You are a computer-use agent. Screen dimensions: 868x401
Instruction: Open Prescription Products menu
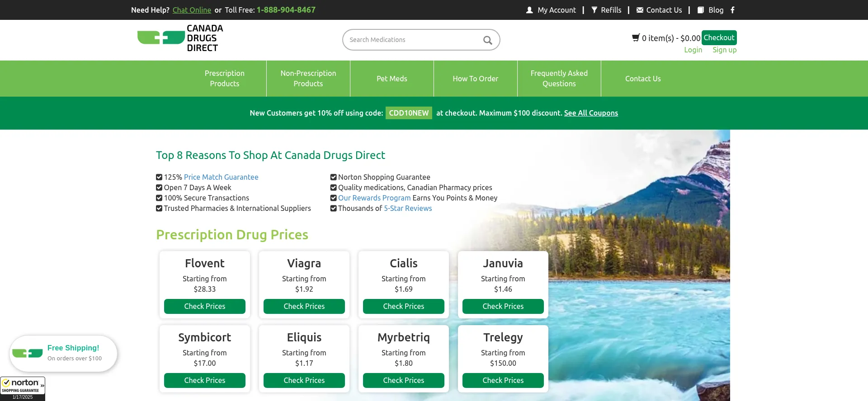coord(225,79)
